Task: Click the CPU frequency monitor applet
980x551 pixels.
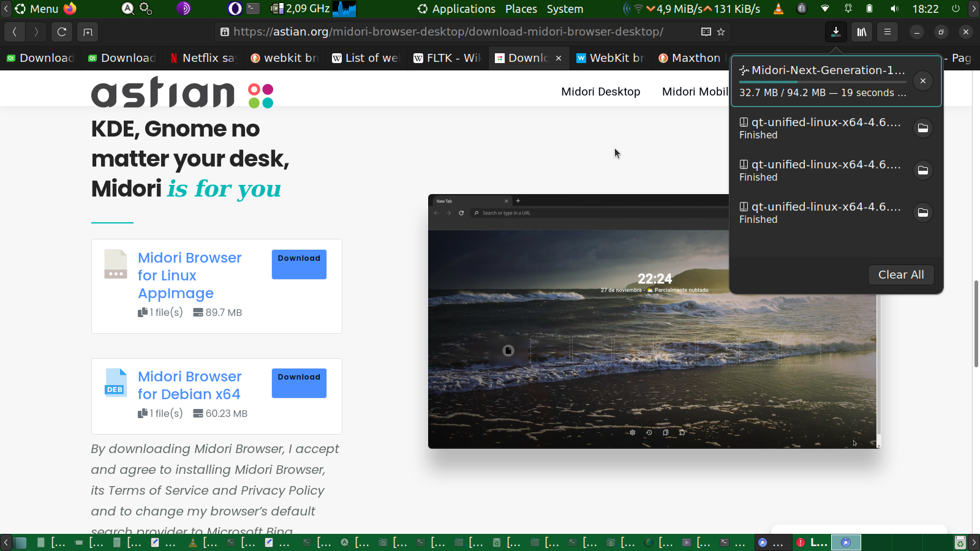Action: pyautogui.click(x=300, y=9)
